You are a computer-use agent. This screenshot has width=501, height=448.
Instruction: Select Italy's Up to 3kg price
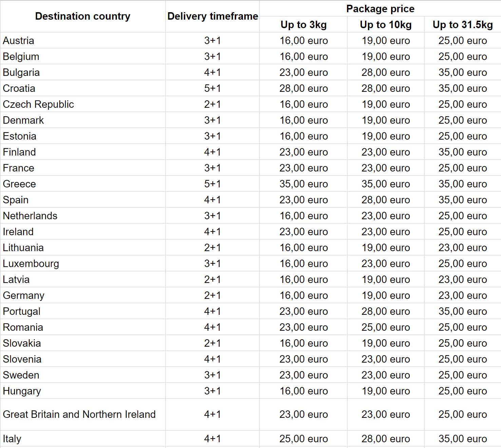tap(304, 439)
